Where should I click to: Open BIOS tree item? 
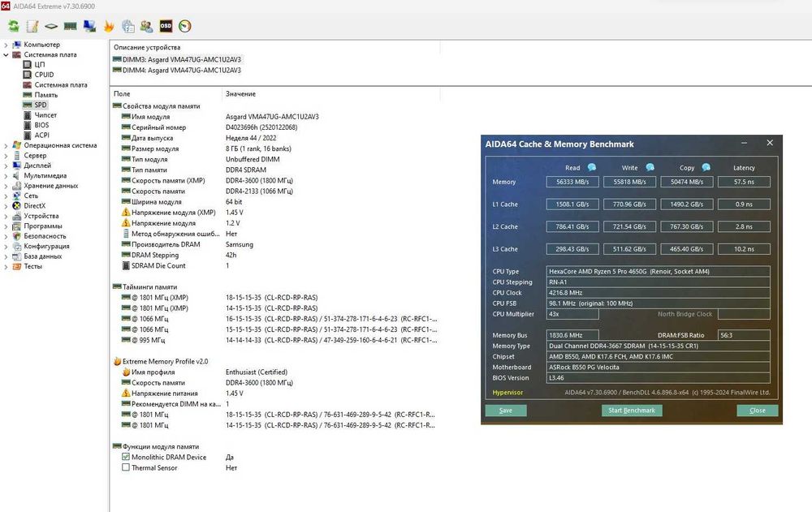[41, 125]
